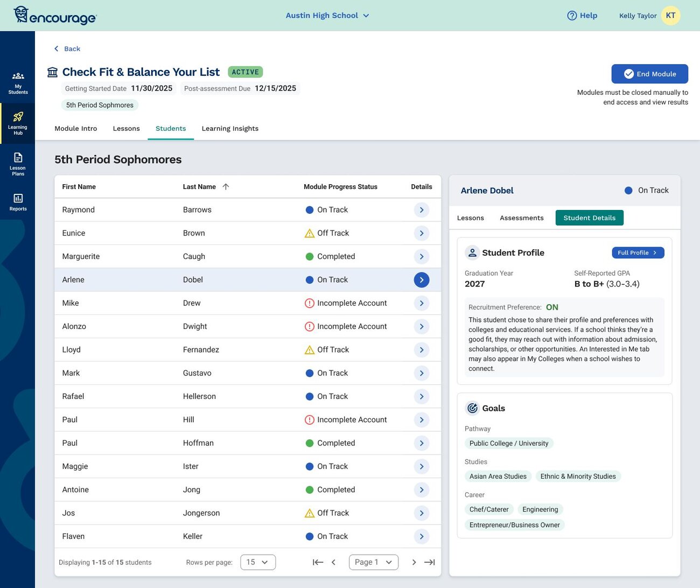Open the Rows per page dropdown
The width and height of the screenshot is (700, 588).
pos(257,562)
